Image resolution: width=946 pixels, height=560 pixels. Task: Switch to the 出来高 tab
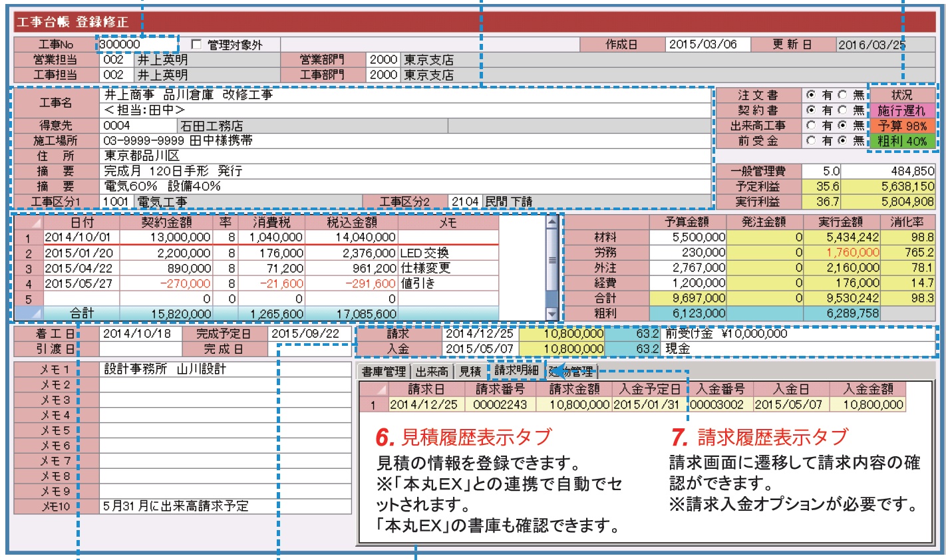click(432, 372)
